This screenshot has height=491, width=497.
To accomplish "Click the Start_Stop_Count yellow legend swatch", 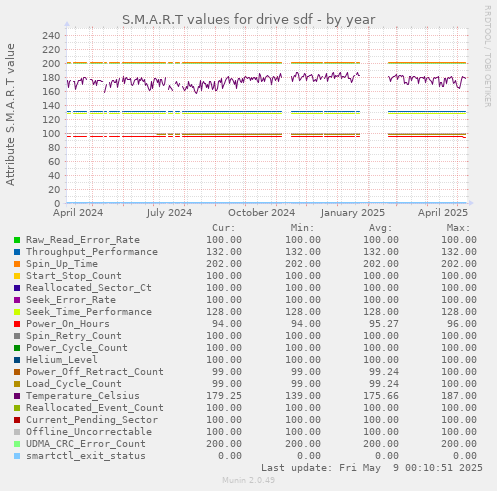I will coord(17,276).
